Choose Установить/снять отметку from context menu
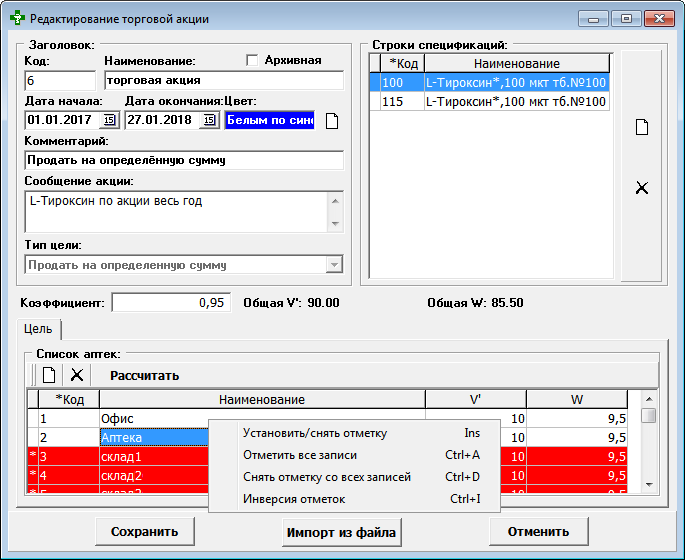This screenshot has width=685, height=560. [314, 433]
